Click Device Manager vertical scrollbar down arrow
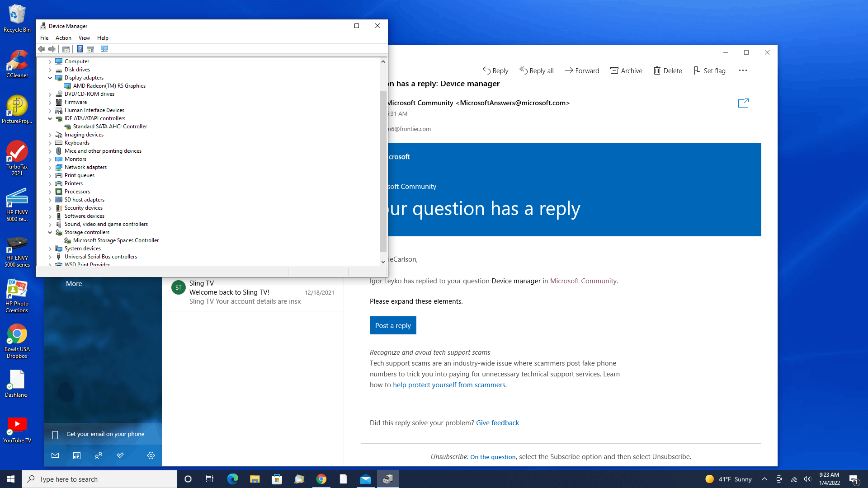This screenshot has height=488, width=868. click(x=383, y=262)
